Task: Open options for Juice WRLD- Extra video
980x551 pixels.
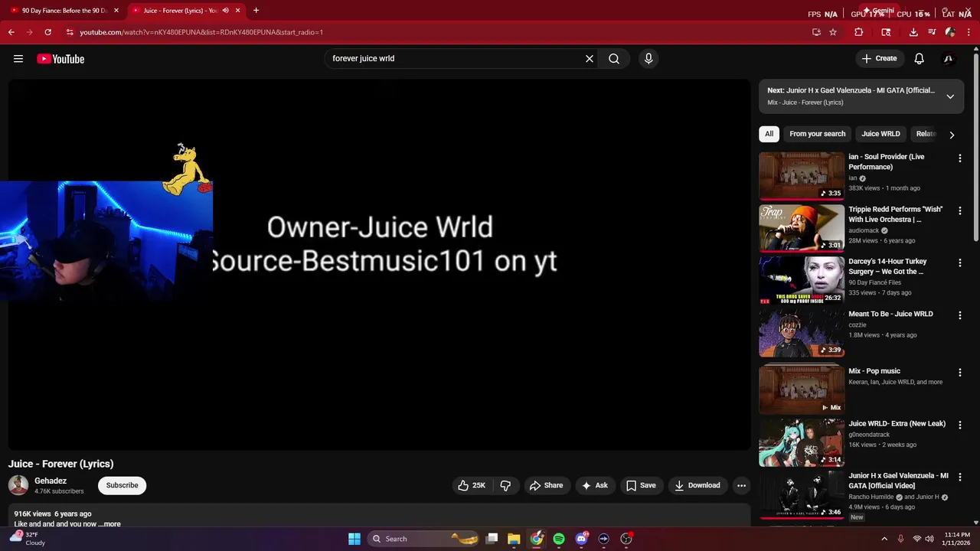Action: click(959, 425)
